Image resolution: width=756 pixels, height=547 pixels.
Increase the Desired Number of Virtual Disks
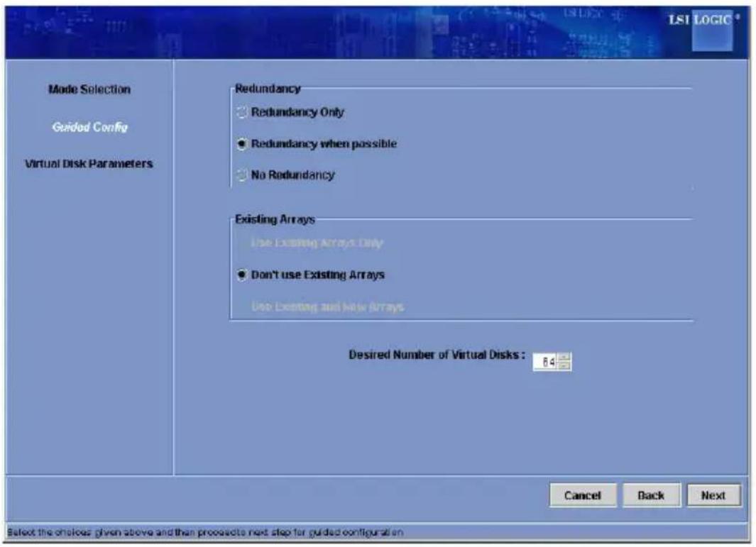564,357
